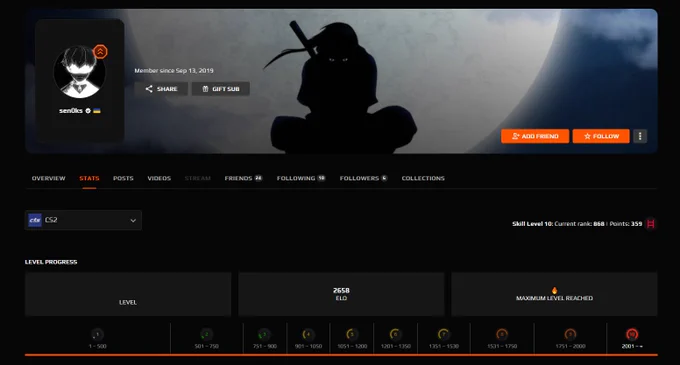Click the level 2 skill icon

[206, 334]
